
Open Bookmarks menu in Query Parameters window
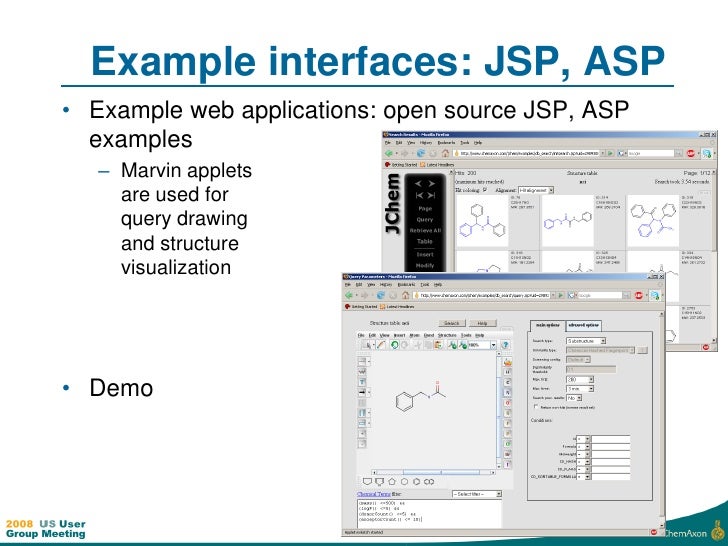coord(406,285)
